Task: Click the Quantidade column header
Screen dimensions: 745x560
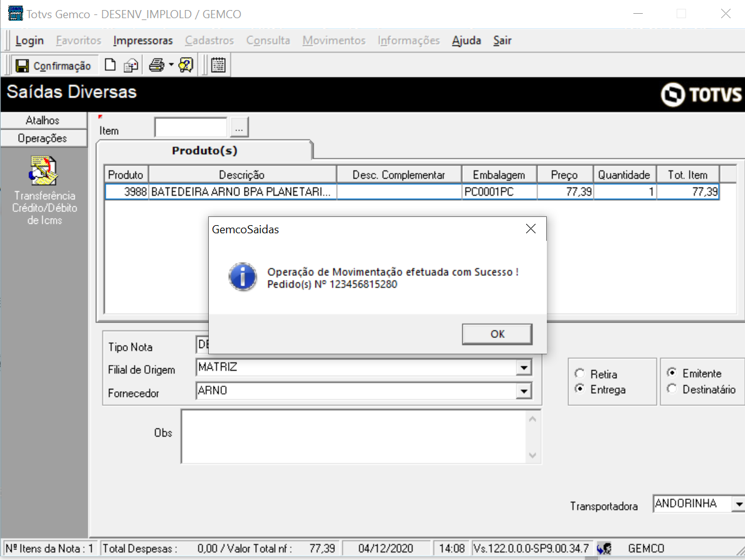Action: click(625, 175)
